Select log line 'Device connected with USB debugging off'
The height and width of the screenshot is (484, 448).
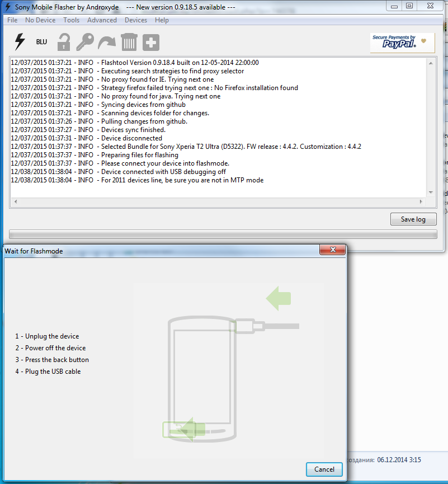coord(118,172)
